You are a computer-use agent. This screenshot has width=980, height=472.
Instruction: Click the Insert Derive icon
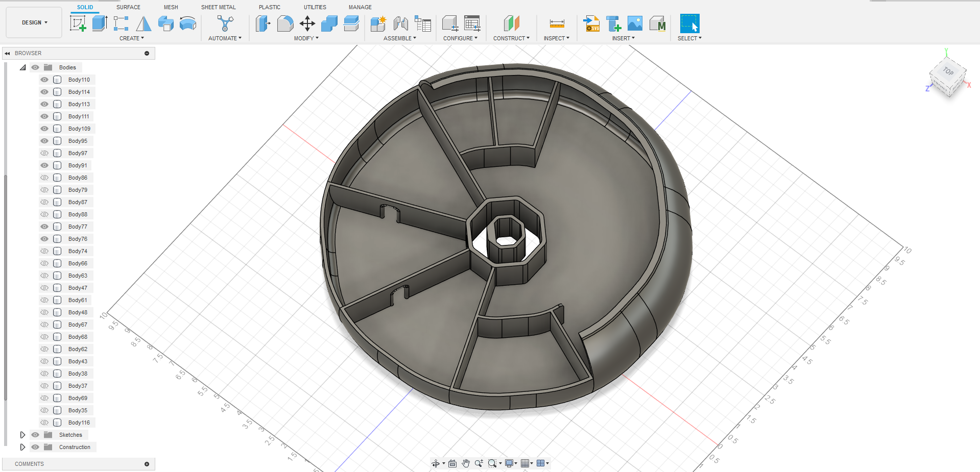[x=613, y=23]
